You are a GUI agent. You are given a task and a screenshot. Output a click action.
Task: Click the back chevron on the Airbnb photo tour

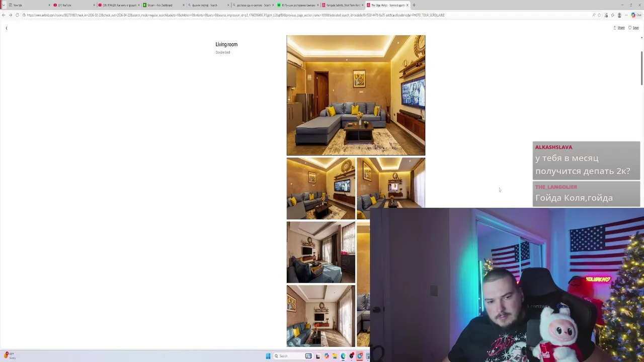point(7,28)
